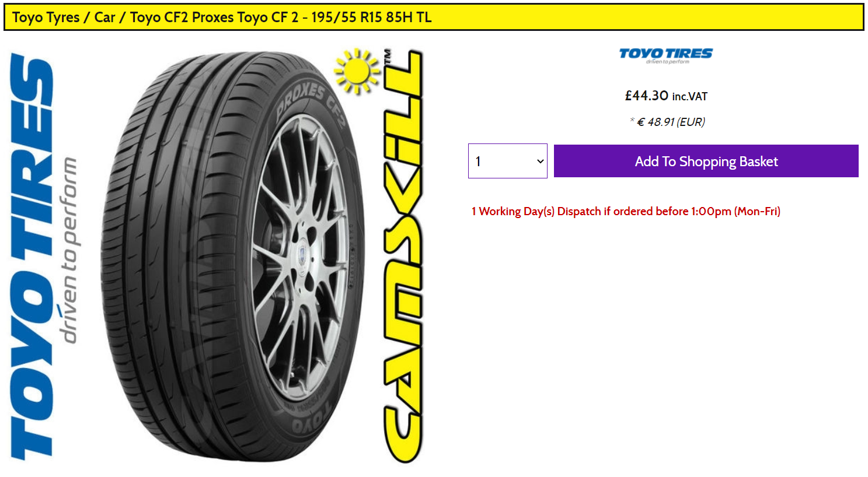The image size is (868, 477).
Task: Open the quantity dropdown showing 1
Action: (x=508, y=161)
